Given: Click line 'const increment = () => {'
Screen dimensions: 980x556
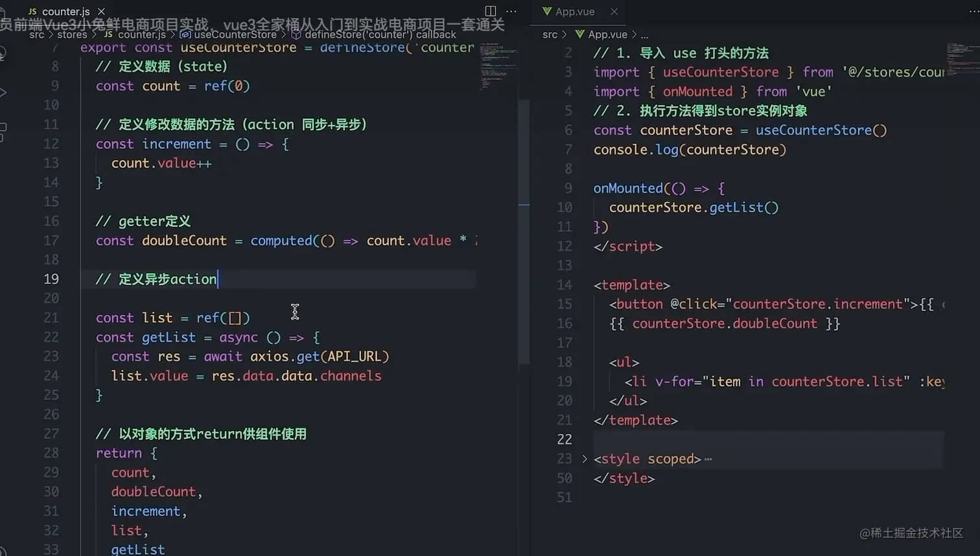Looking at the screenshot, I should coord(192,144).
